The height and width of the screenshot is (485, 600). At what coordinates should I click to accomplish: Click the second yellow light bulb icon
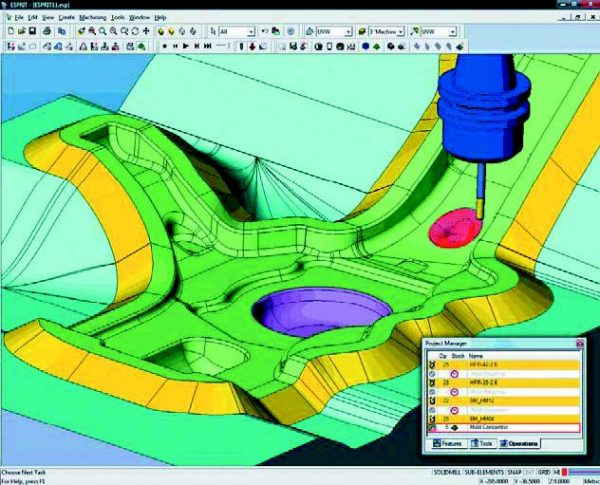pyautogui.click(x=171, y=32)
